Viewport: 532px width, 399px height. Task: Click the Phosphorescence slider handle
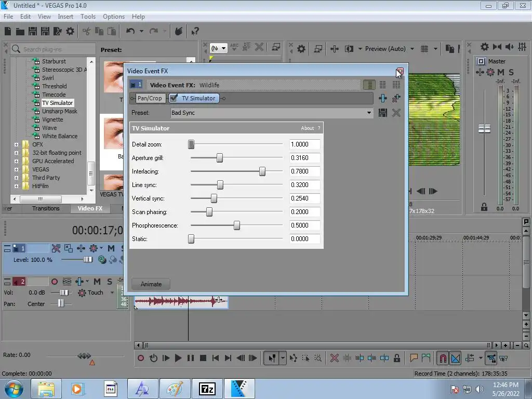[237, 225]
